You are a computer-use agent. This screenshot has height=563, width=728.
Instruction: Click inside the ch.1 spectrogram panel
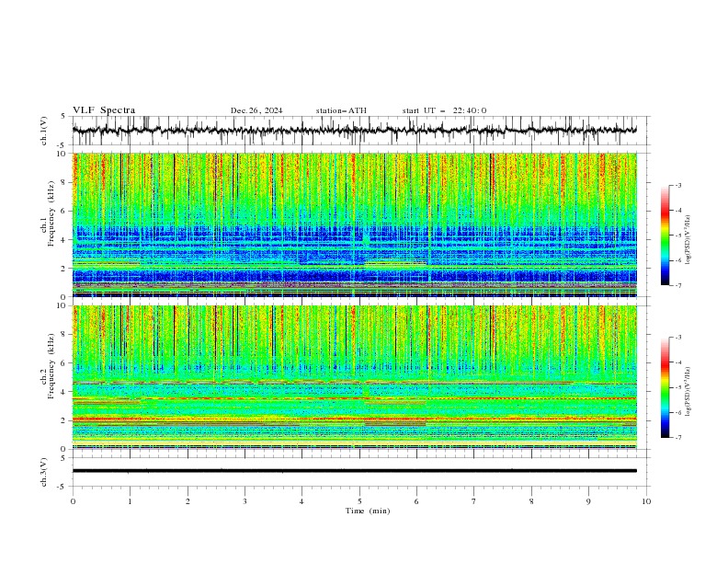tap(355, 224)
